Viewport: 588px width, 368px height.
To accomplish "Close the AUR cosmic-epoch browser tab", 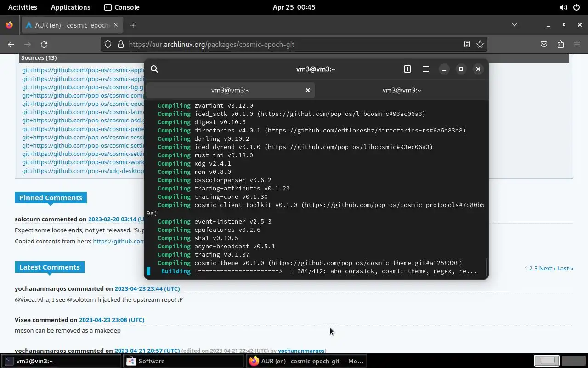I will click(116, 25).
